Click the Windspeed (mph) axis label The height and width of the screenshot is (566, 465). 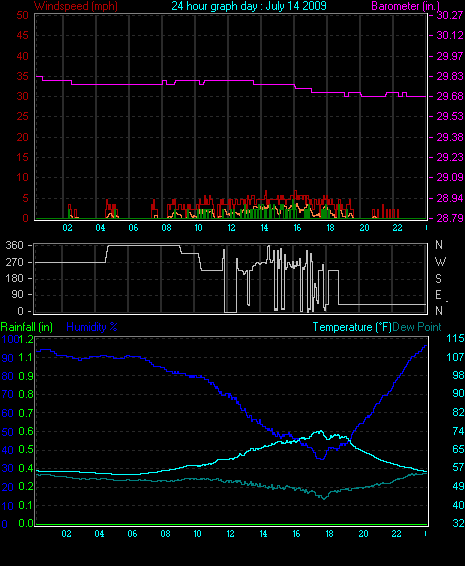click(x=76, y=6)
